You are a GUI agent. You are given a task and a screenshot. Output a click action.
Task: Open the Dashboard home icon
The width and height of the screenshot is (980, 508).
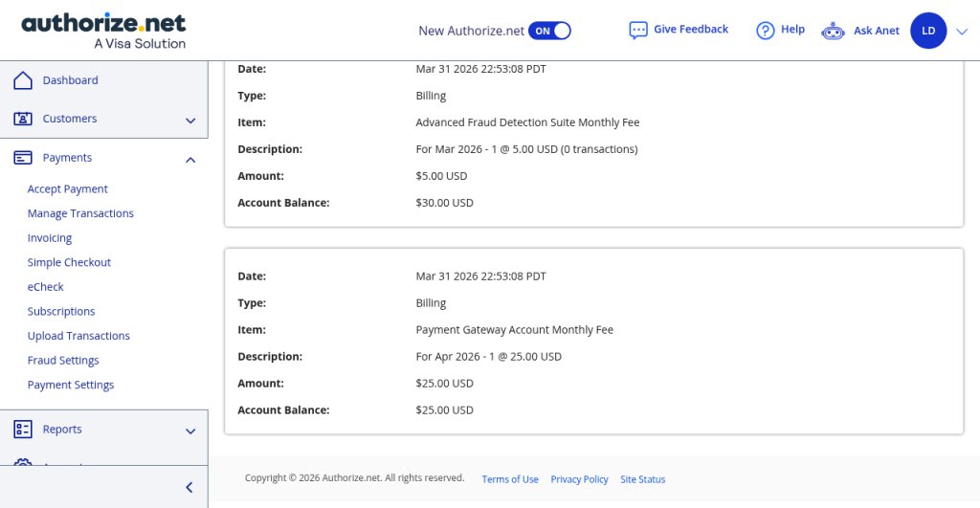23,80
